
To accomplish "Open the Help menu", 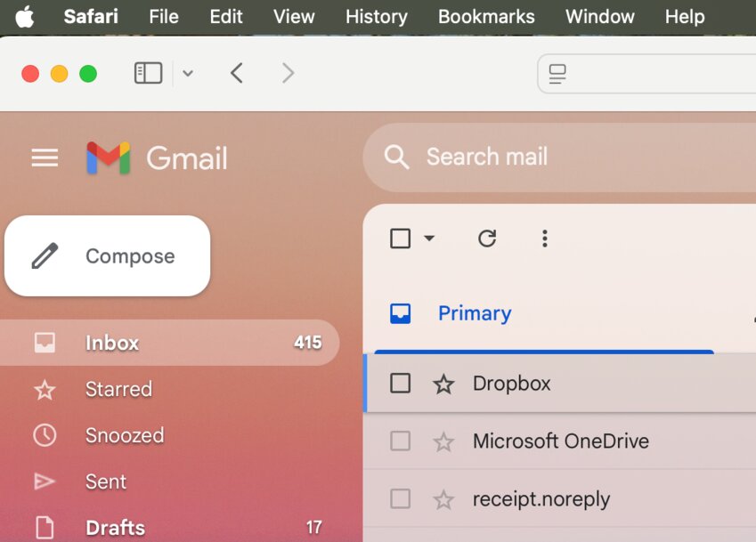I will pyautogui.click(x=685, y=17).
